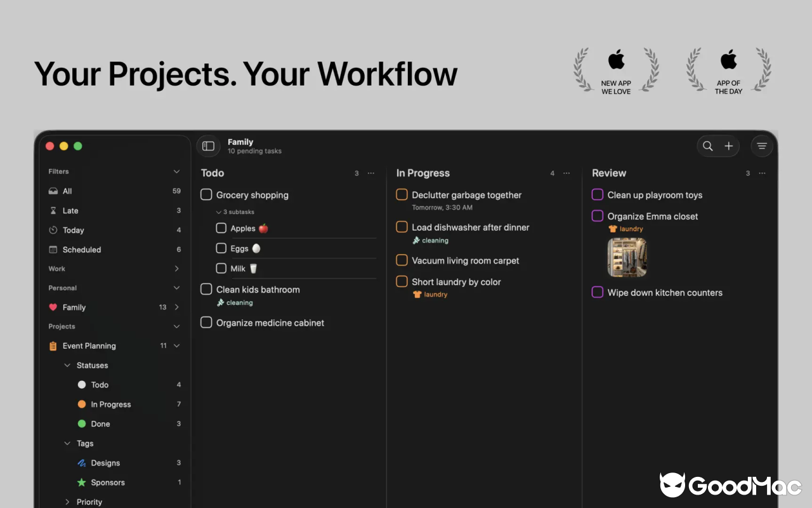Open the Done status in sidebar
The height and width of the screenshot is (508, 812).
click(115, 424)
